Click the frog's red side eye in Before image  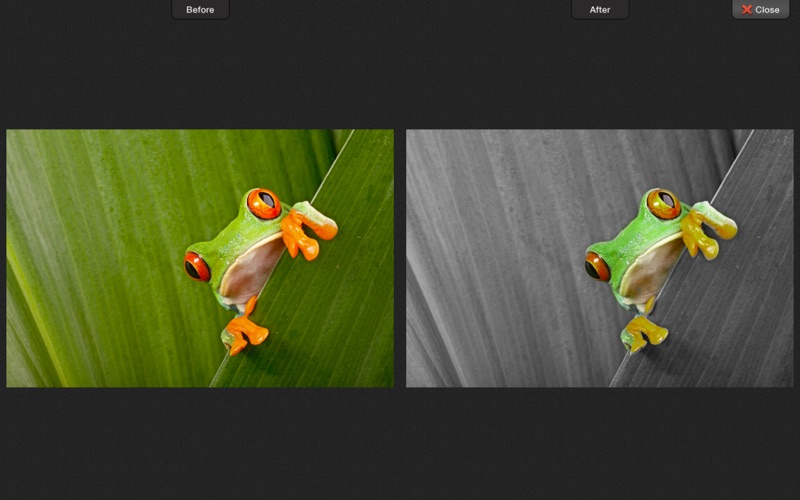pos(196,267)
